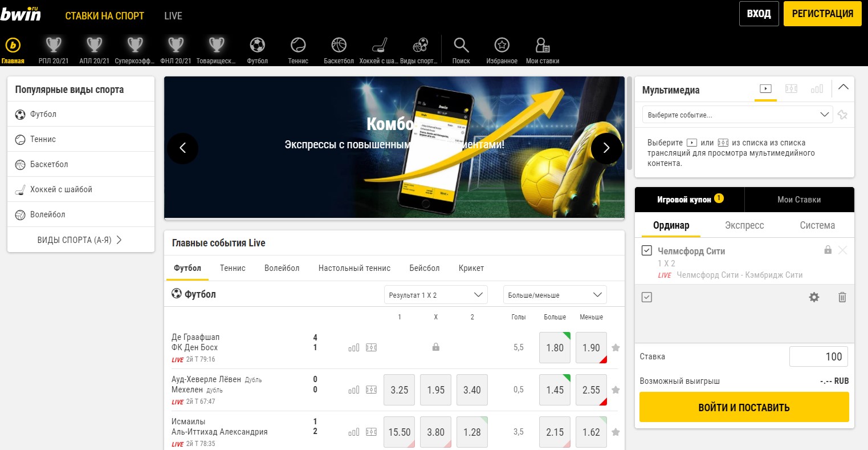Image resolution: width=868 pixels, height=450 pixels.
Task: Open statistics icon for Исмаилы match
Action: (354, 432)
